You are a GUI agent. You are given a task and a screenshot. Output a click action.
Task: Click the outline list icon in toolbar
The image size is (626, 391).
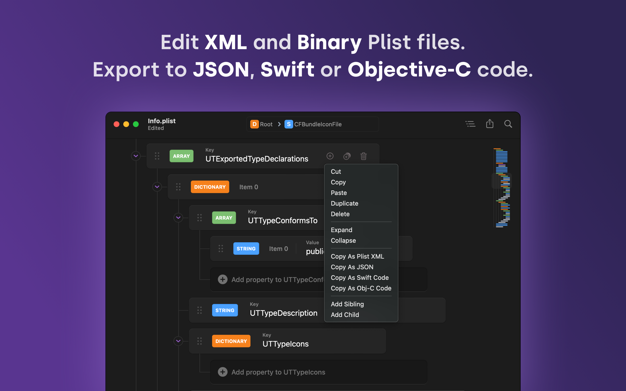click(x=470, y=124)
